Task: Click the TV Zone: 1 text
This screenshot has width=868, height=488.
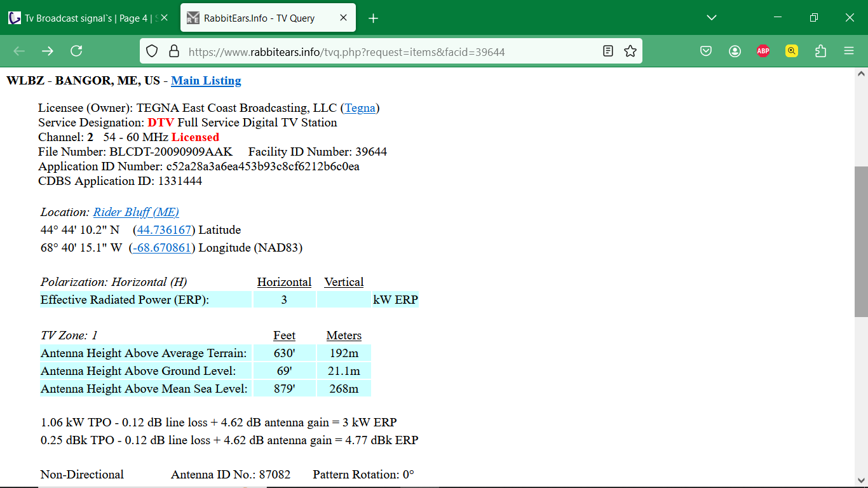Action: [x=69, y=335]
